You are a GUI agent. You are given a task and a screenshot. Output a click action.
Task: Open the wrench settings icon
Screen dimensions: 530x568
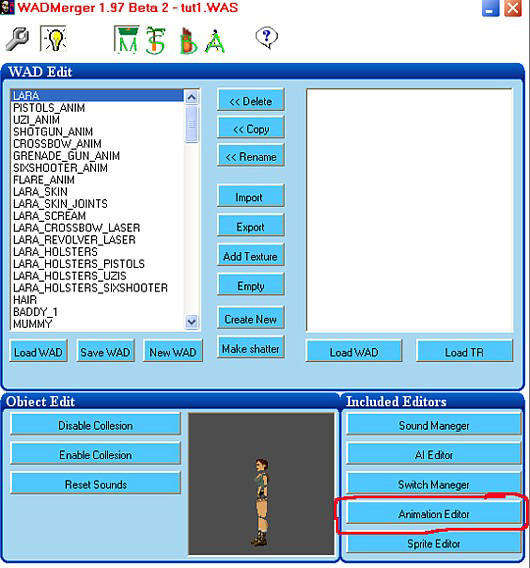17,39
